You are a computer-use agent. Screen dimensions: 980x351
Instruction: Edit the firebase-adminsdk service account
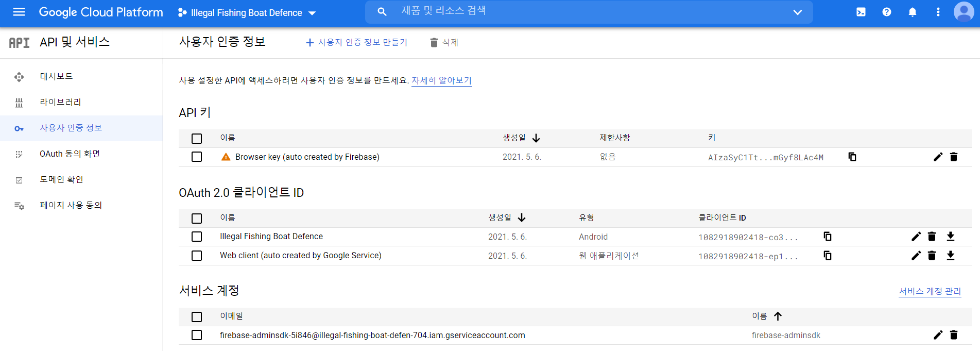938,335
